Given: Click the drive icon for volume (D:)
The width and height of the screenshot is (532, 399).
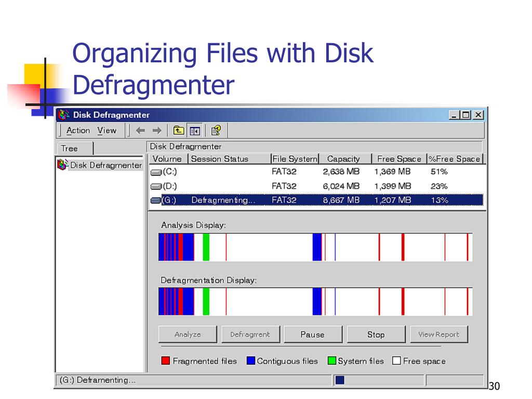Looking at the screenshot, I should click(x=156, y=187).
